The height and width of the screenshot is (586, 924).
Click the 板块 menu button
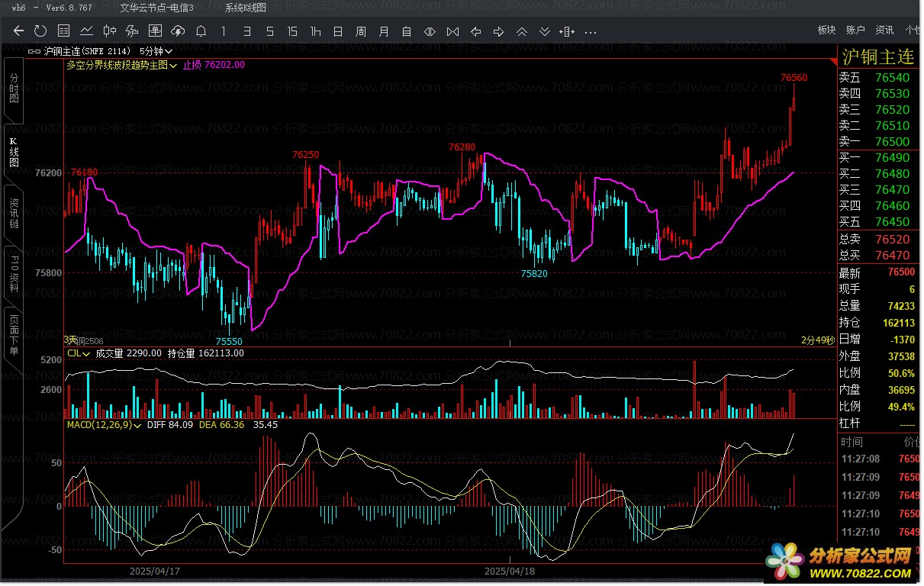(826, 30)
